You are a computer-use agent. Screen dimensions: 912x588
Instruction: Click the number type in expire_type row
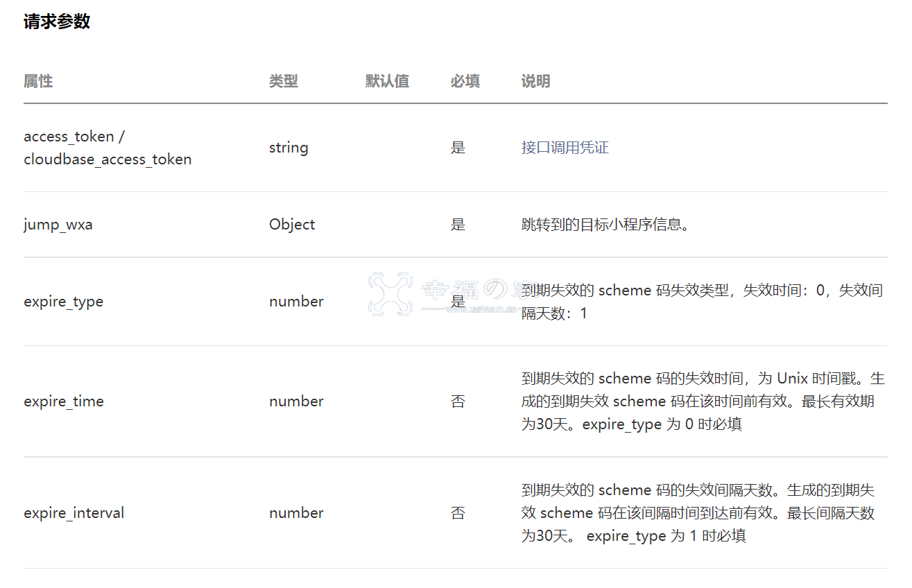(296, 302)
